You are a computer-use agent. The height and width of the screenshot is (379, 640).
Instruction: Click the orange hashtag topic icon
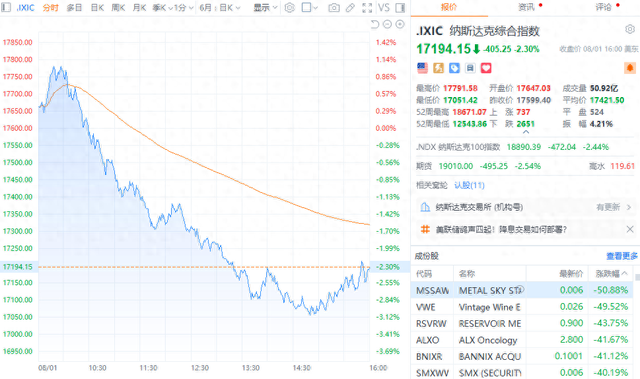(425, 229)
